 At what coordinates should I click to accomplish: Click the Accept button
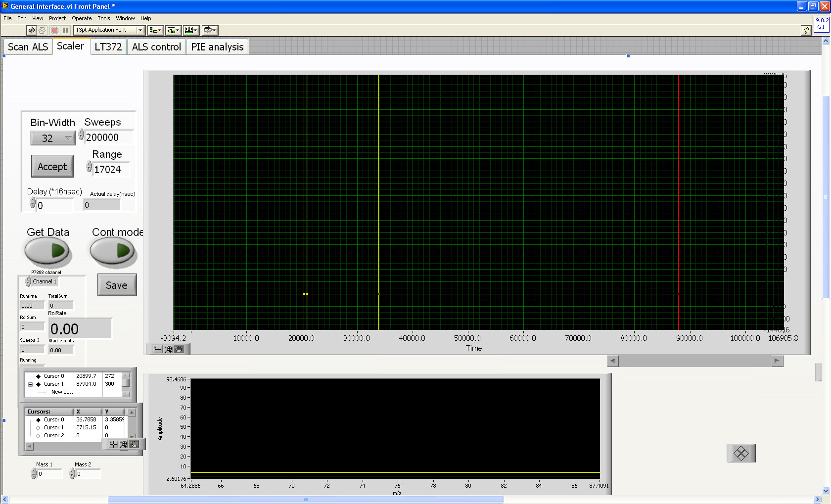[x=52, y=167]
